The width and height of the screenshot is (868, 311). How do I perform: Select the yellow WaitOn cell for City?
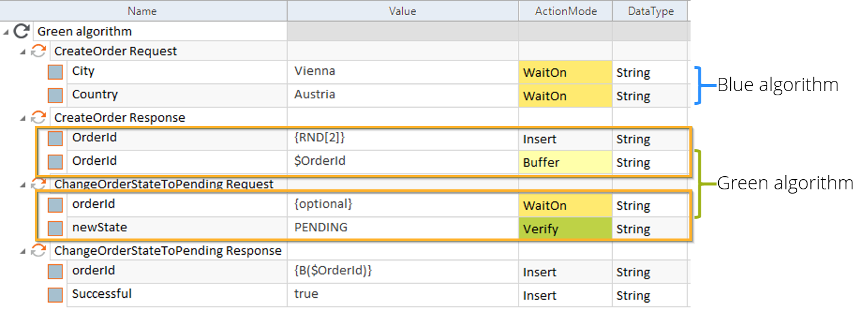click(x=565, y=73)
